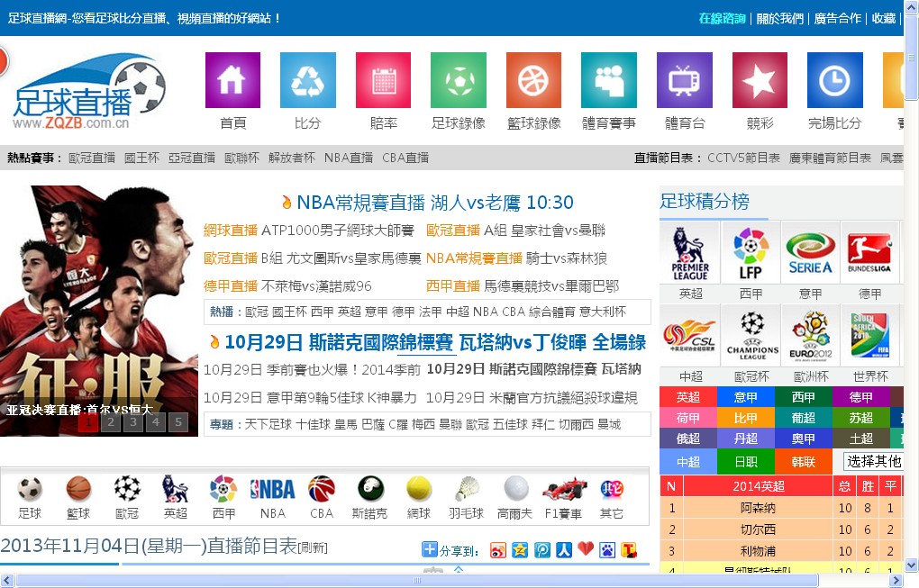Viewport: 919px width, 588px height.
Task: Open the Bundesliga 德甲 logo
Action: [869, 254]
